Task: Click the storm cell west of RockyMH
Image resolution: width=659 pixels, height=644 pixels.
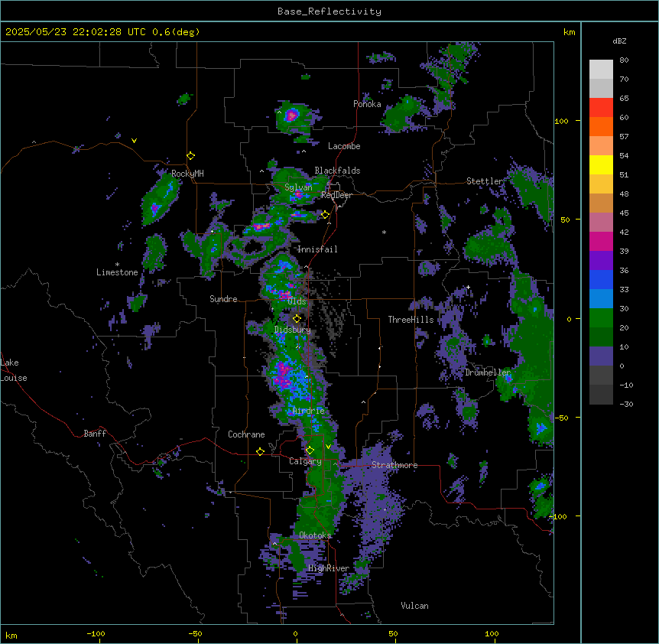Action: click(x=160, y=198)
